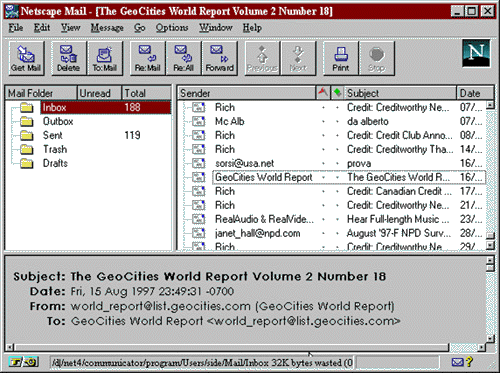Screen dimensions: 500x373
Task: Toggle read status of Hear Full-length Music message
Action: [x=337, y=220]
